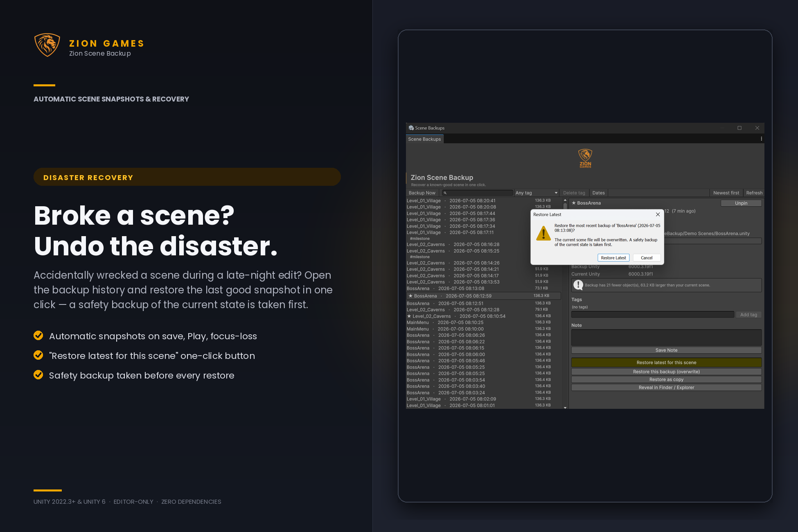Click Restore this backup (overwrite)

tap(666, 372)
